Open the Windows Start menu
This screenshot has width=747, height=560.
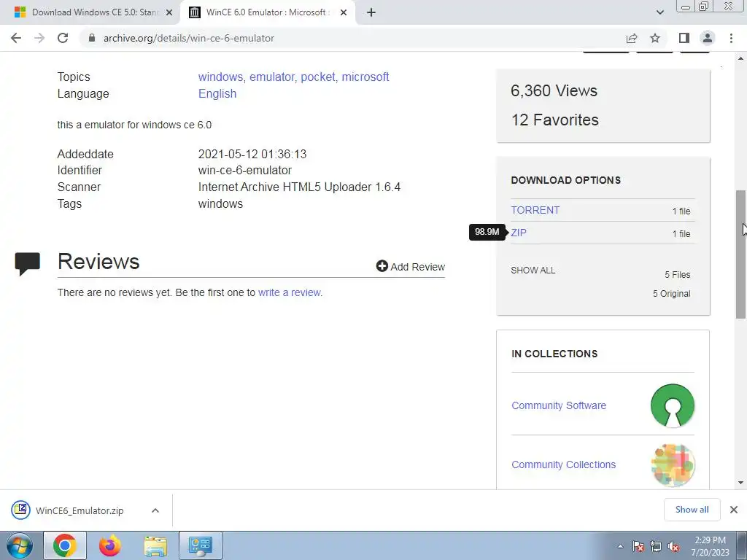pos(19,545)
